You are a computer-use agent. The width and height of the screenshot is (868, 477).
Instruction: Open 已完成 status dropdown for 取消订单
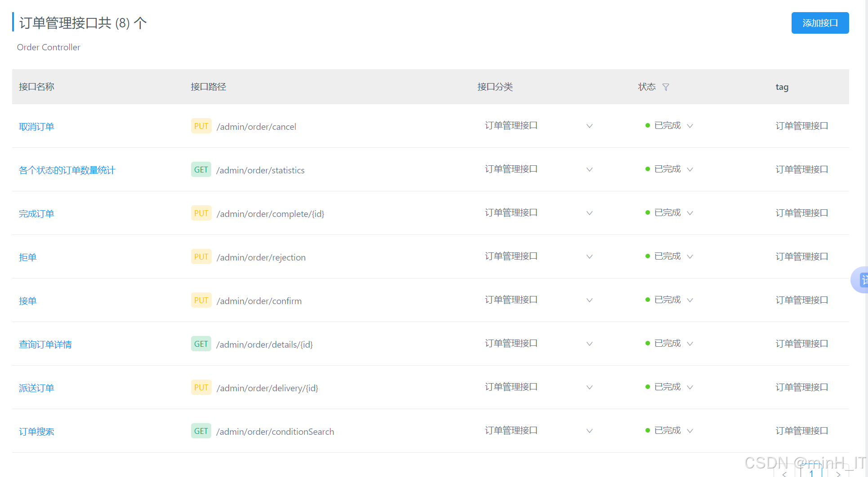pos(669,126)
